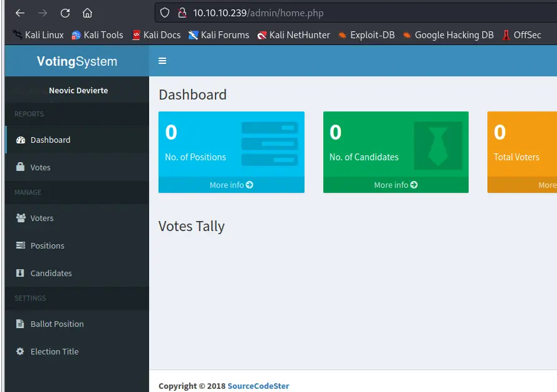Click the Voters group icon

pyautogui.click(x=21, y=218)
